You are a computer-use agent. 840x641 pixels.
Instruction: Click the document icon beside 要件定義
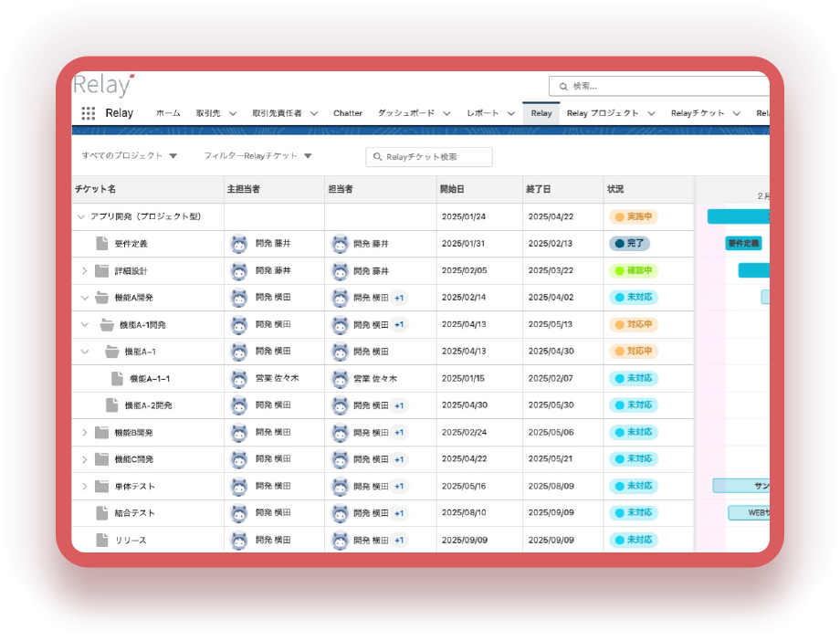(x=102, y=244)
